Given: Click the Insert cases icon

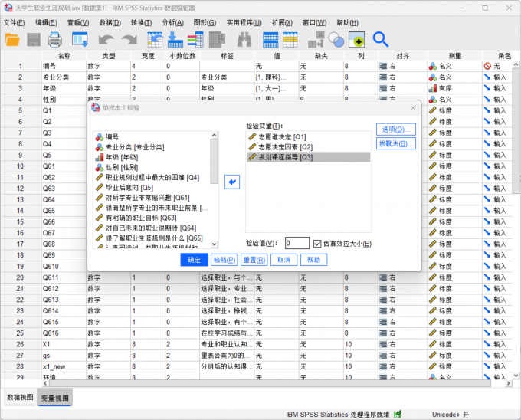Looking at the screenshot, I should click(270, 40).
